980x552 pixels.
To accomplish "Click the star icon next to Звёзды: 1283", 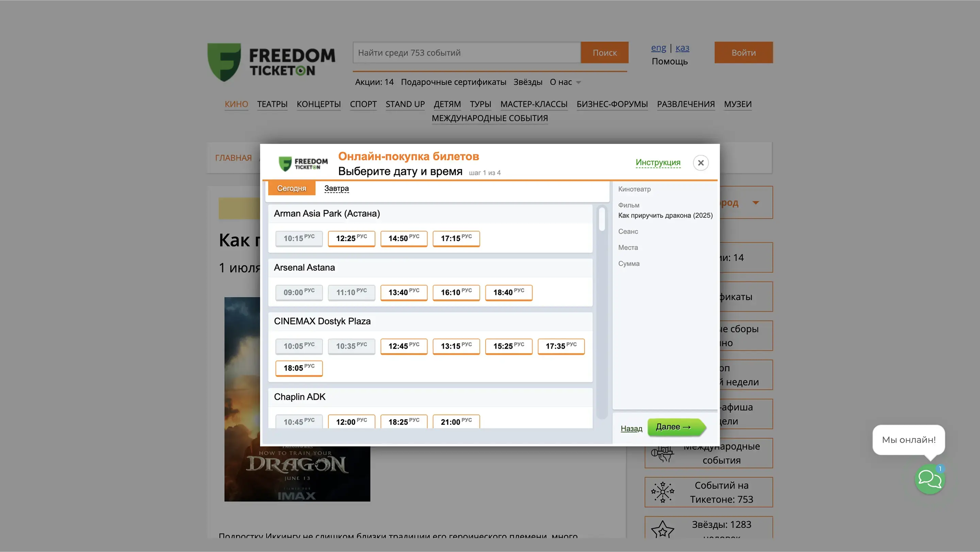I will click(x=662, y=529).
